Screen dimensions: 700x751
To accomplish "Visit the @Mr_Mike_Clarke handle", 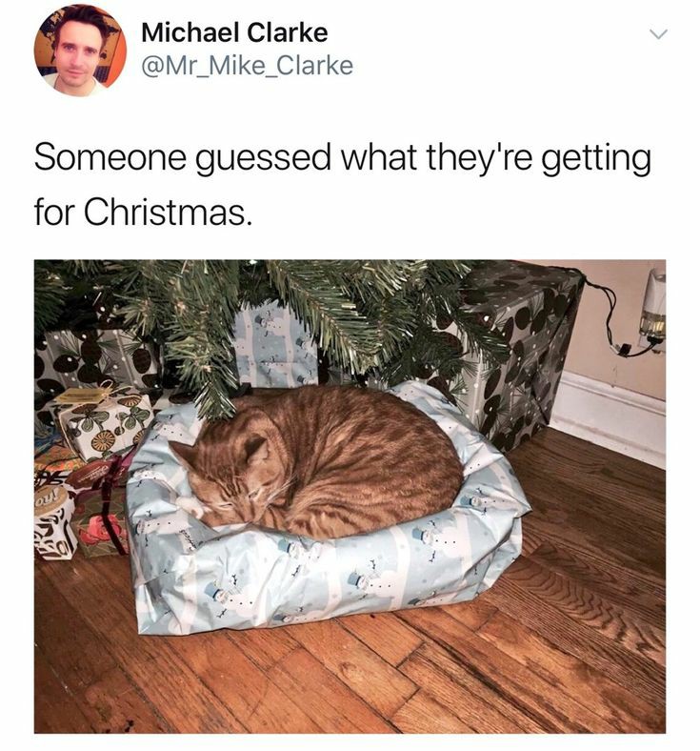I will (x=247, y=66).
